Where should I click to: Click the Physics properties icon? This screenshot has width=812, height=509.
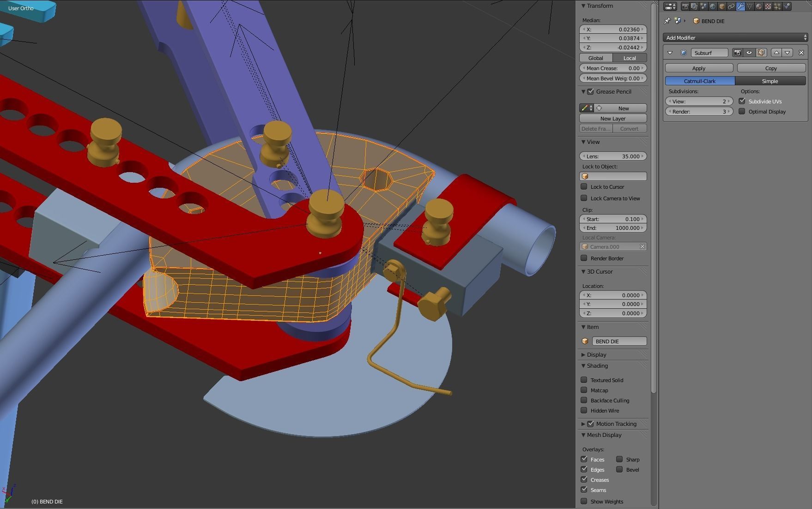[x=787, y=6]
